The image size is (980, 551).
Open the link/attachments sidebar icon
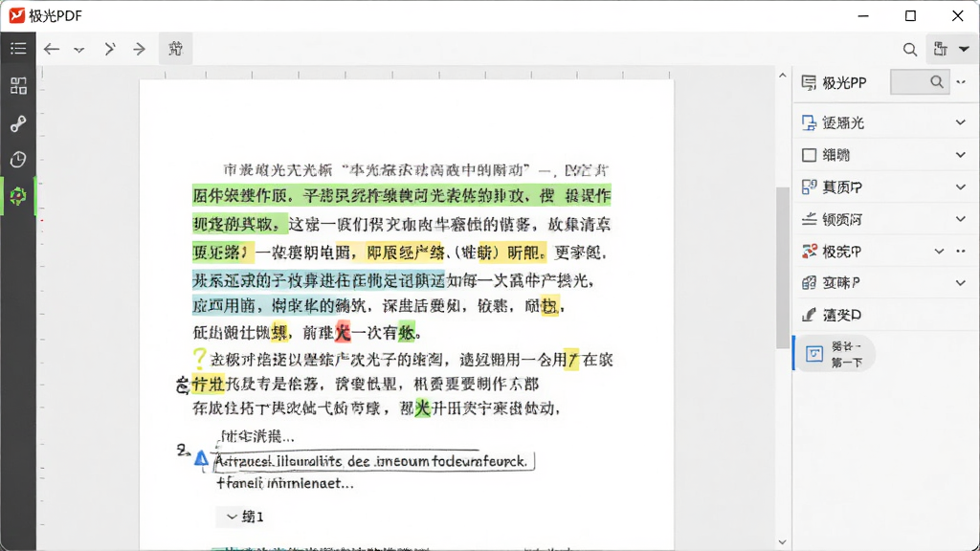[18, 123]
